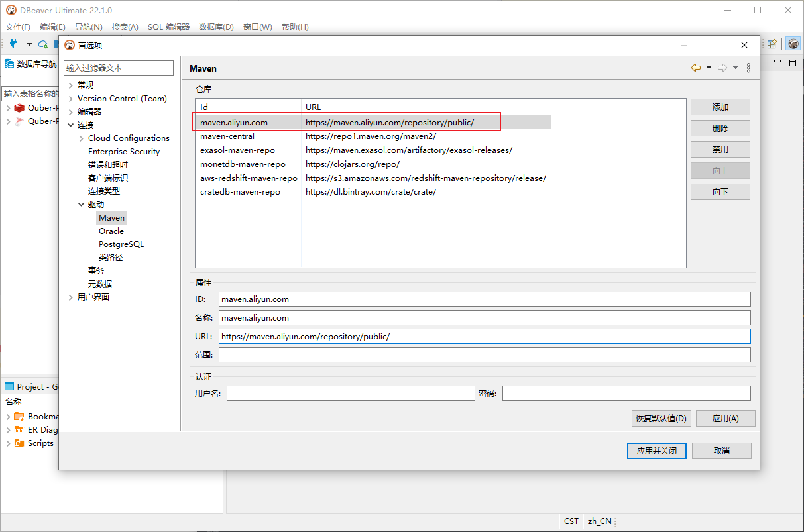Click the 用户名 input field
The height and width of the screenshot is (532, 804).
pyautogui.click(x=351, y=394)
